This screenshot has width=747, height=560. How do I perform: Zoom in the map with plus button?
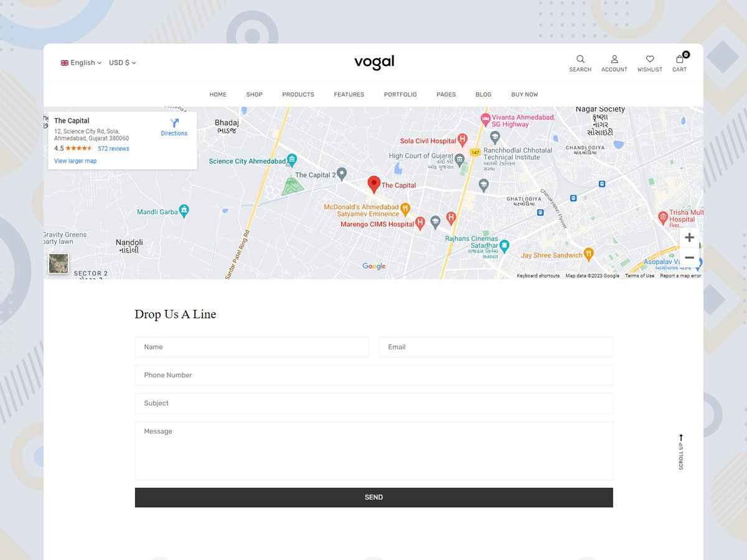click(689, 238)
